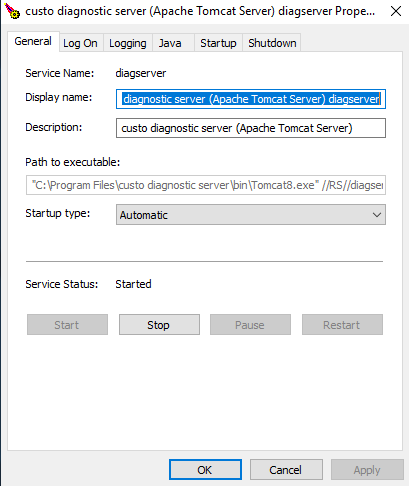Screen dimensions: 409x486
Task: Click the Tomcat feather icon in title bar
Action: (12, 11)
